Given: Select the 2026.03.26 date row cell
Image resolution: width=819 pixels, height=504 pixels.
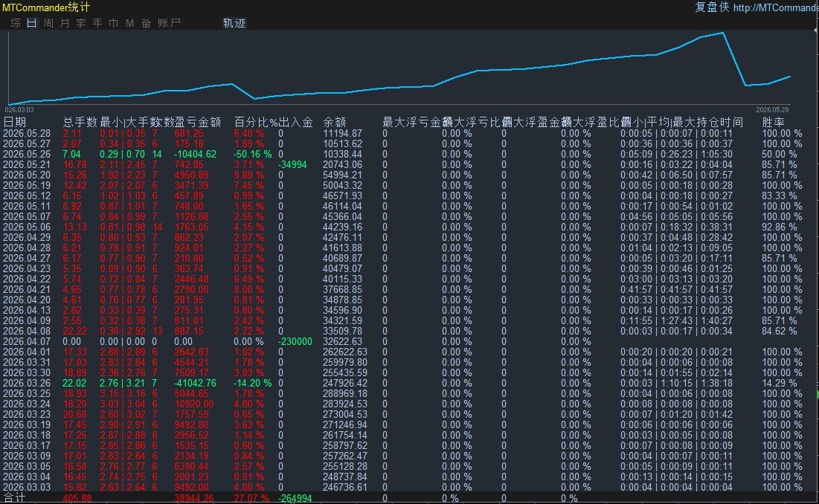Looking at the screenshot, I should click(27, 383).
